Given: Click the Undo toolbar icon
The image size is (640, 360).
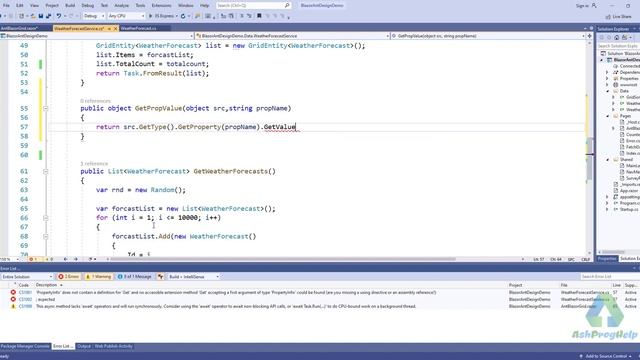Looking at the screenshot, I should 59,16.
